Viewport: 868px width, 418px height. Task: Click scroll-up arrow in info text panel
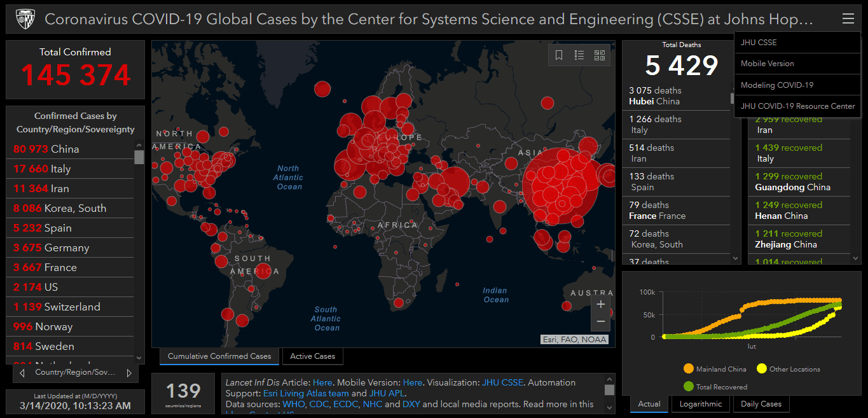(610, 379)
